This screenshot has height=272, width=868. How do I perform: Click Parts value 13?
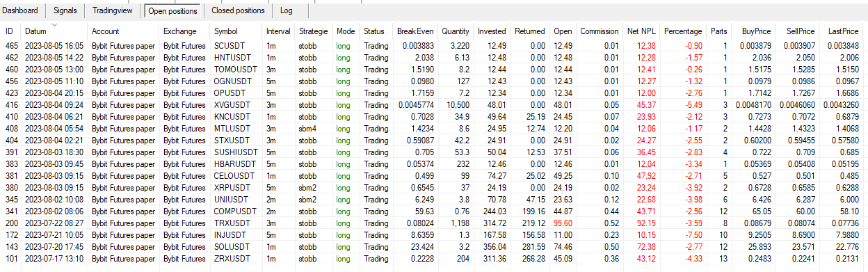723,258
